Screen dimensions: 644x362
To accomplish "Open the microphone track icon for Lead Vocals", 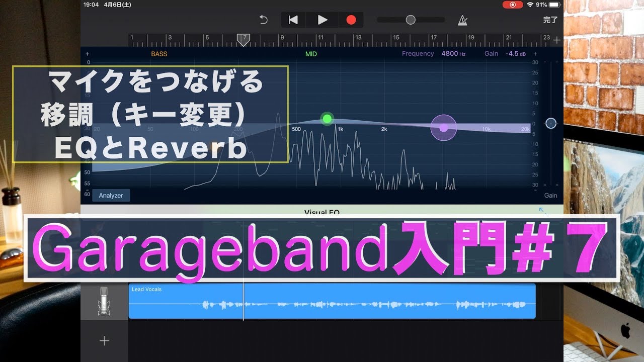I will point(104,301).
